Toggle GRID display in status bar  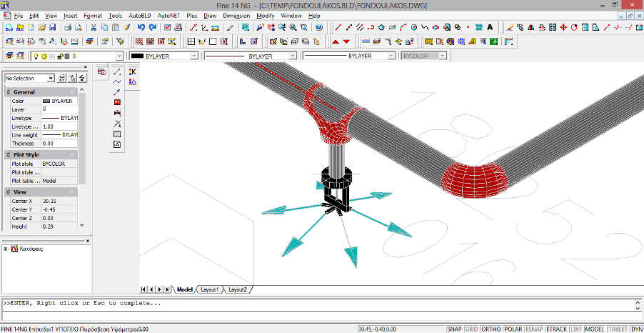[x=472, y=329]
